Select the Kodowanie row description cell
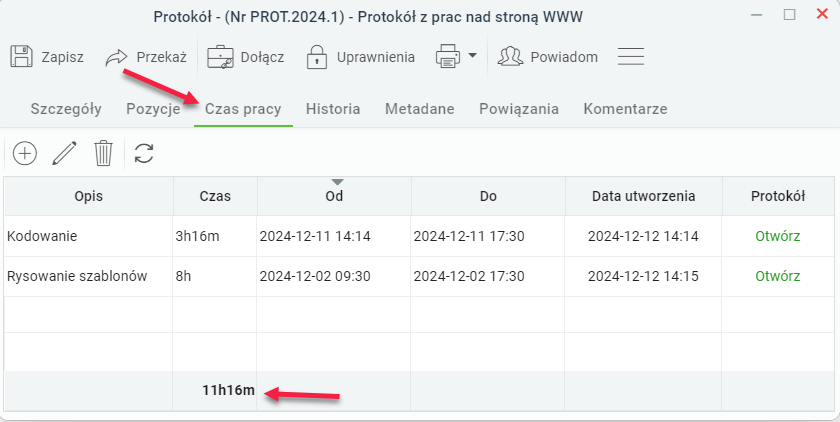Viewport: 840px width, 422px height. 88,236
